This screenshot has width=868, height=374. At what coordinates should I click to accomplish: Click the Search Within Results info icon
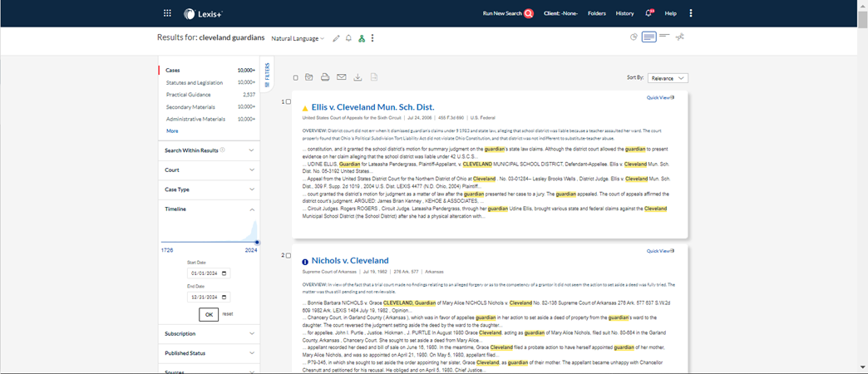[223, 150]
